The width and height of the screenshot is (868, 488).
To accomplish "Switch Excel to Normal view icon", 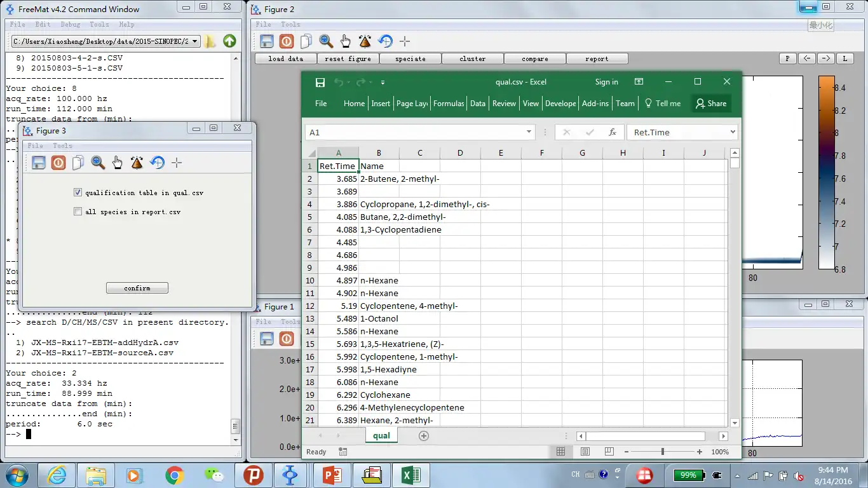I will tap(560, 452).
